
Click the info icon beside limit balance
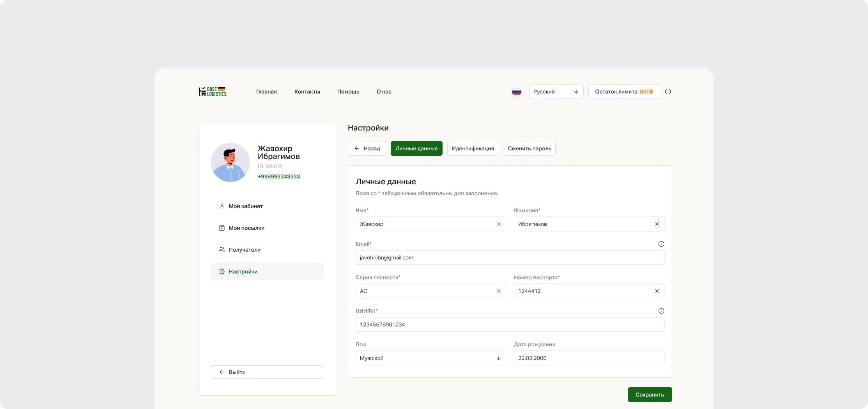[668, 92]
